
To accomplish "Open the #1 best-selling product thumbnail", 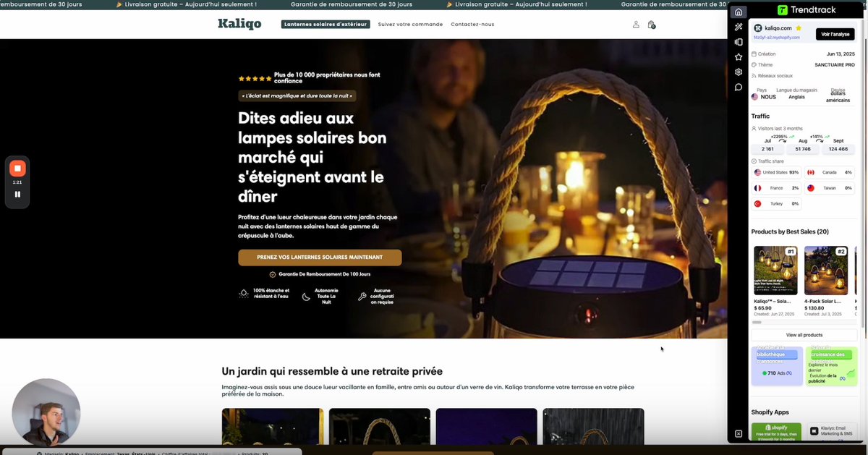I will coord(775,270).
